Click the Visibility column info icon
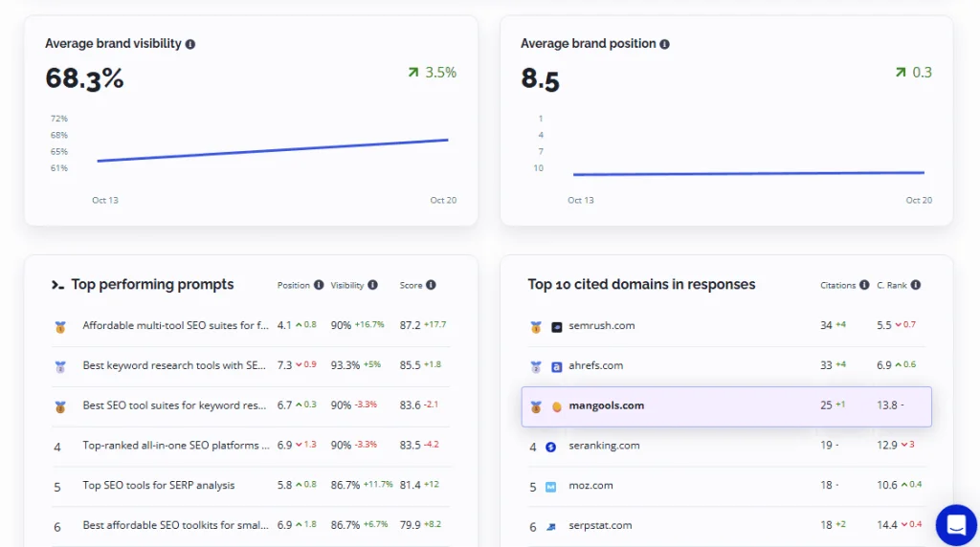Viewport: 980px width, 547px height. (x=372, y=285)
